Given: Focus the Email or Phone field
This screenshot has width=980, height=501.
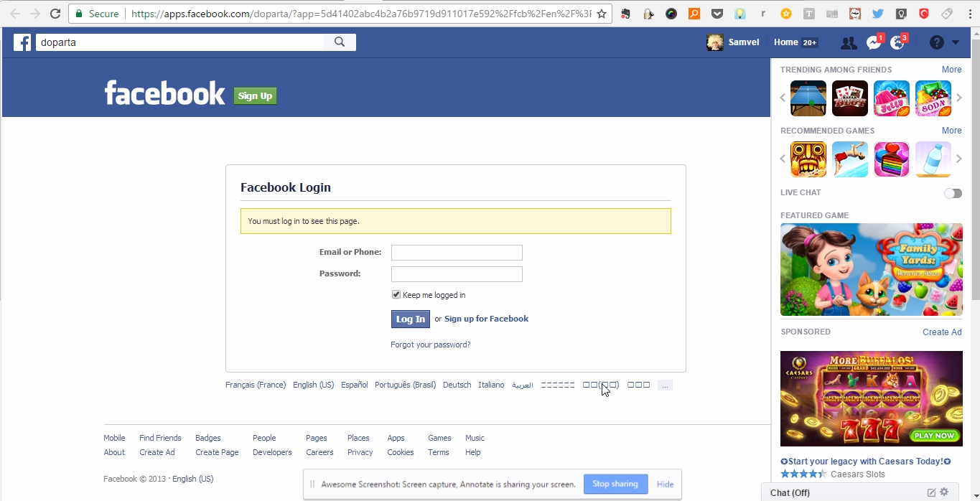Looking at the screenshot, I should click(x=457, y=253).
